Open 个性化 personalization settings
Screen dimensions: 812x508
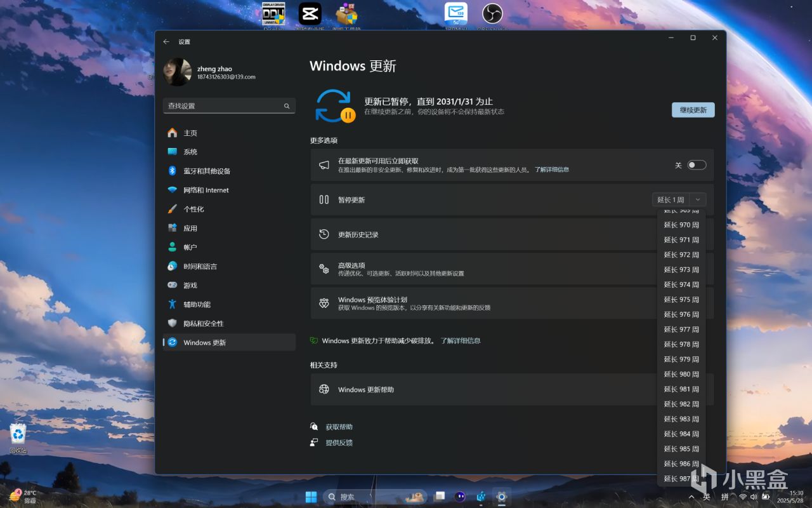pyautogui.click(x=229, y=209)
